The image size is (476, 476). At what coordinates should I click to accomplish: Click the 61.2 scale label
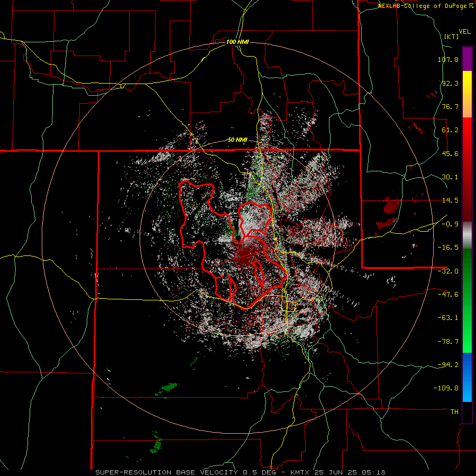450,130
